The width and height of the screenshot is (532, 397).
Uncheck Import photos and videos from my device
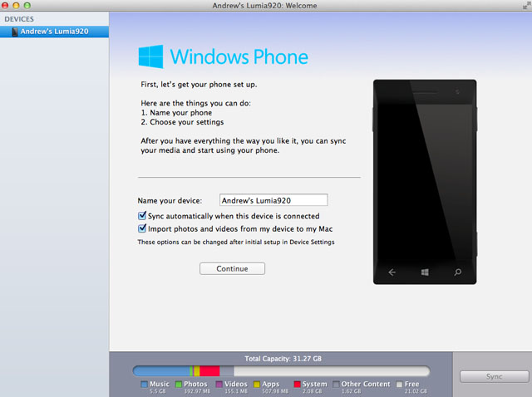(142, 228)
